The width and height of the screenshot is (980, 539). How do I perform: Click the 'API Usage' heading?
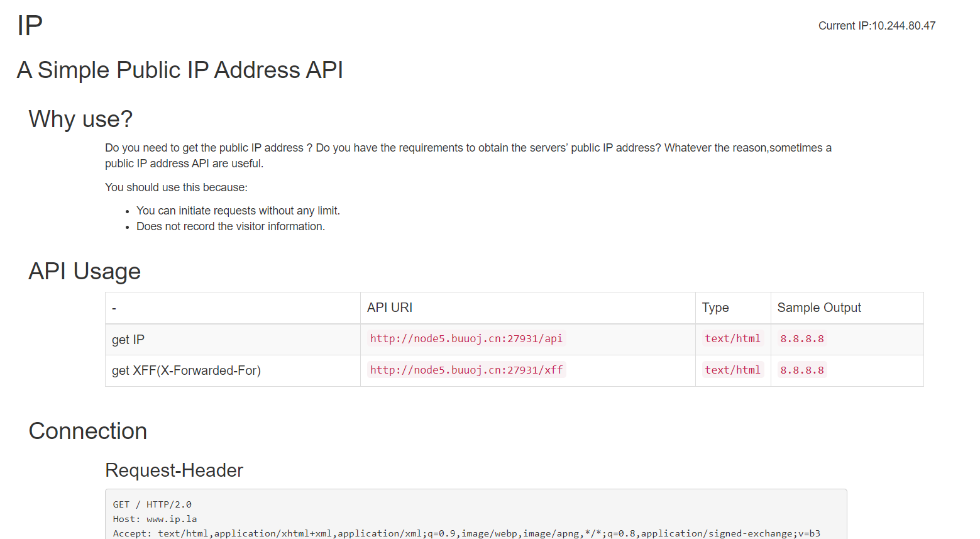pos(85,271)
